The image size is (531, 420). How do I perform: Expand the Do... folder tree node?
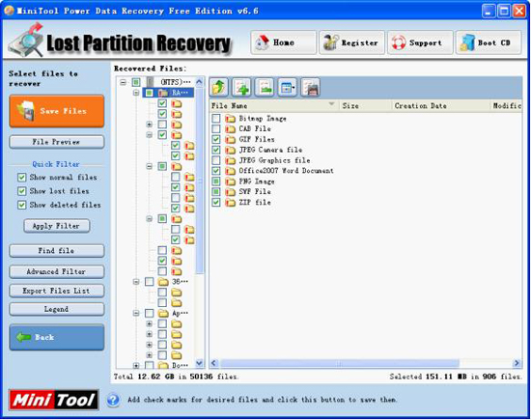tap(136, 366)
